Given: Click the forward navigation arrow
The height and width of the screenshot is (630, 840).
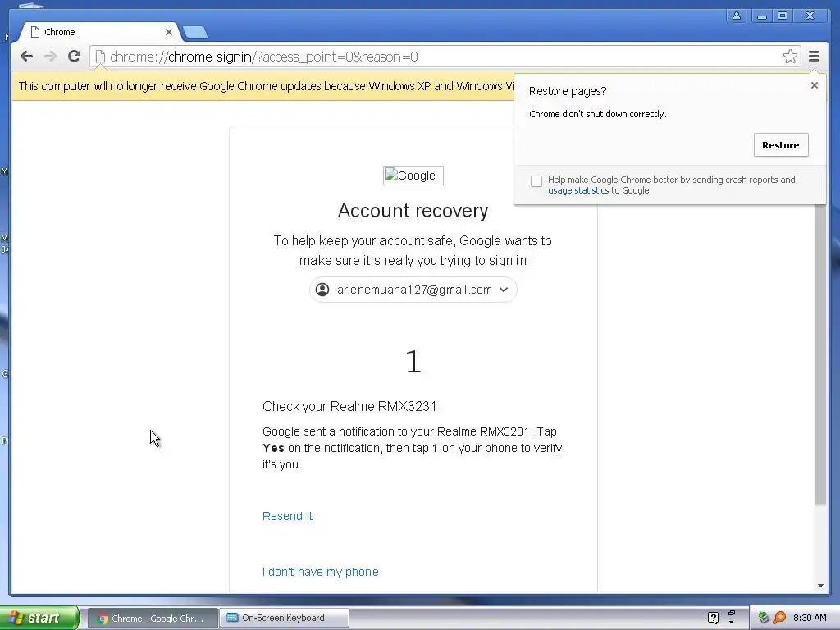Looking at the screenshot, I should 50,57.
